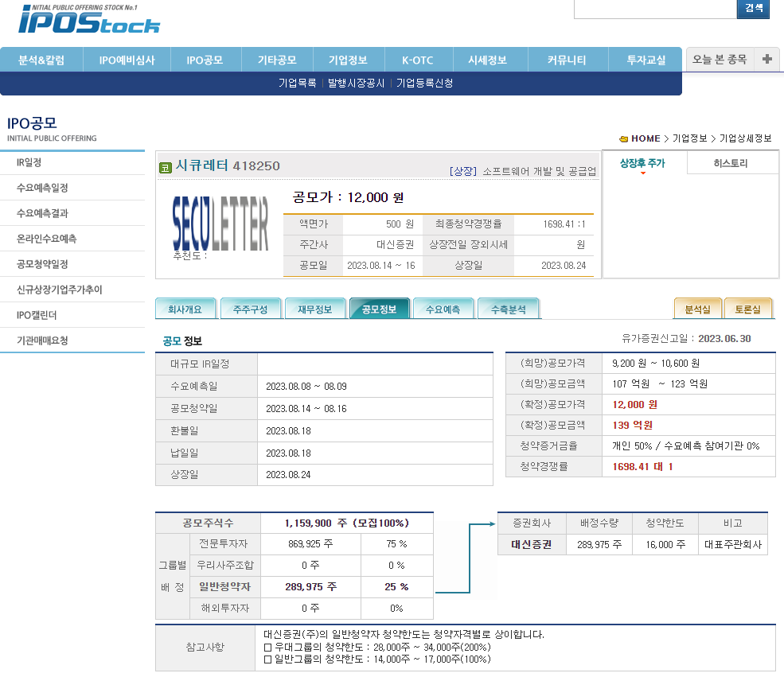
Task: Open the 분석&칼럼 menu
Action: click(41, 60)
